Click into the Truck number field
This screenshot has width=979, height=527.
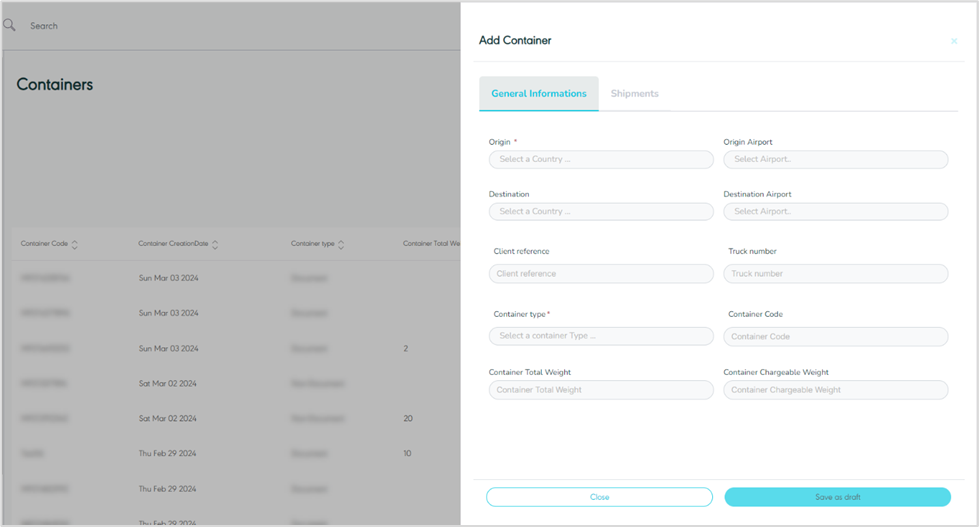pos(835,273)
